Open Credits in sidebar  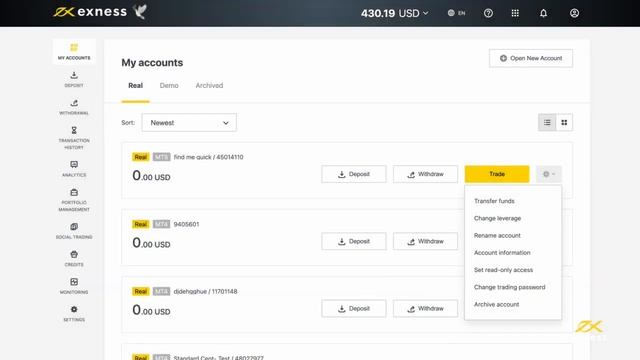pyautogui.click(x=74, y=258)
